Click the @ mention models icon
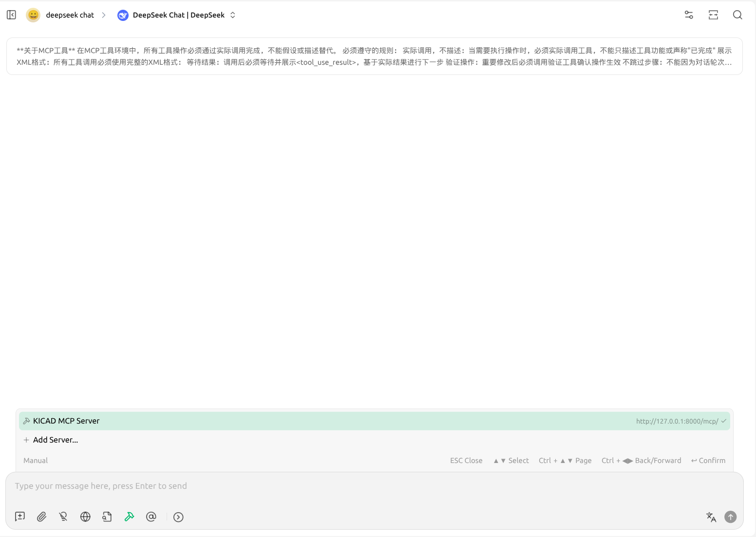The height and width of the screenshot is (537, 756). pos(151,517)
